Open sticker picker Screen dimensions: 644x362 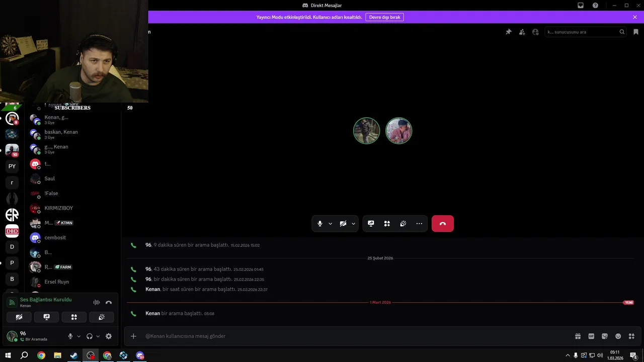605,336
